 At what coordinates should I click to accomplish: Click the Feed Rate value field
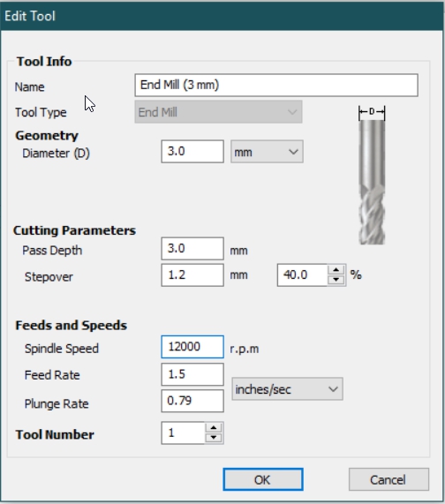[x=192, y=374]
